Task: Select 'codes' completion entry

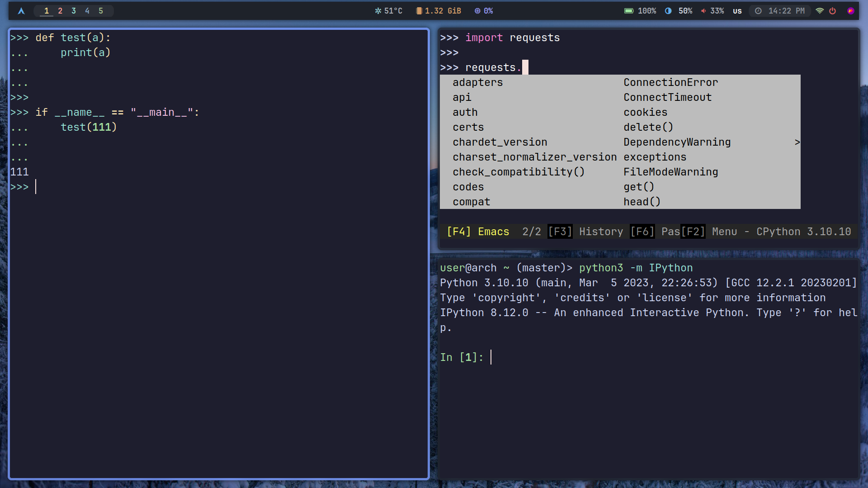Action: [468, 187]
